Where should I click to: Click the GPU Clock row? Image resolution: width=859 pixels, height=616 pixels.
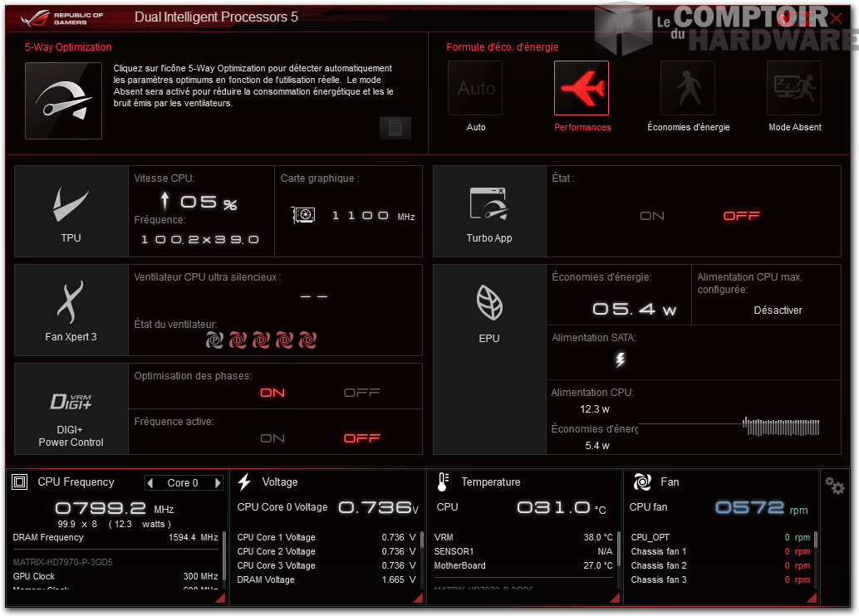(115, 576)
